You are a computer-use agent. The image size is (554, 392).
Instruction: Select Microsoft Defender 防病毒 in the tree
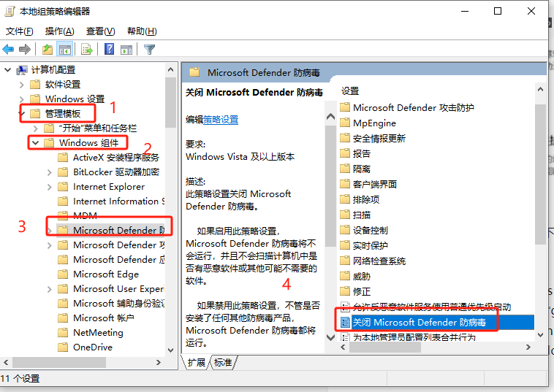coord(118,231)
